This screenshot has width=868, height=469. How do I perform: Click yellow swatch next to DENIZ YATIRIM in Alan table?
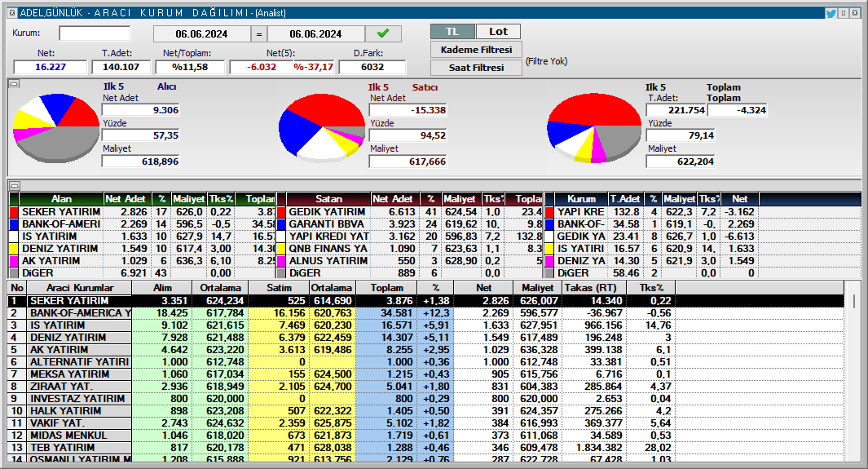15,249
